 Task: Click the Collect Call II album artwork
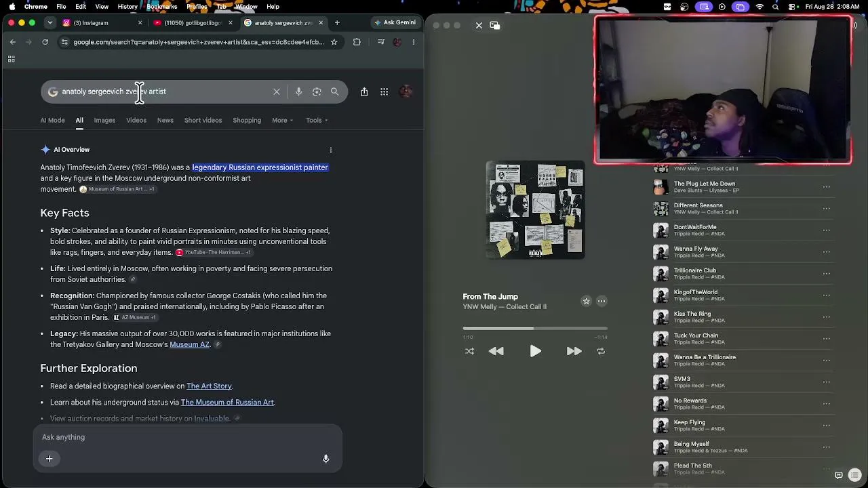pos(535,209)
